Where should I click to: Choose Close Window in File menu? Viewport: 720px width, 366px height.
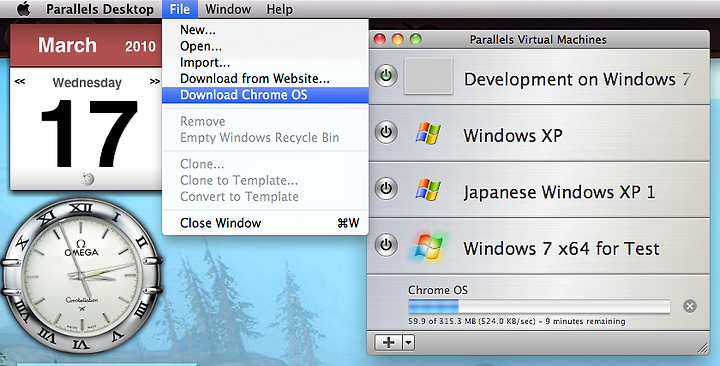265,223
